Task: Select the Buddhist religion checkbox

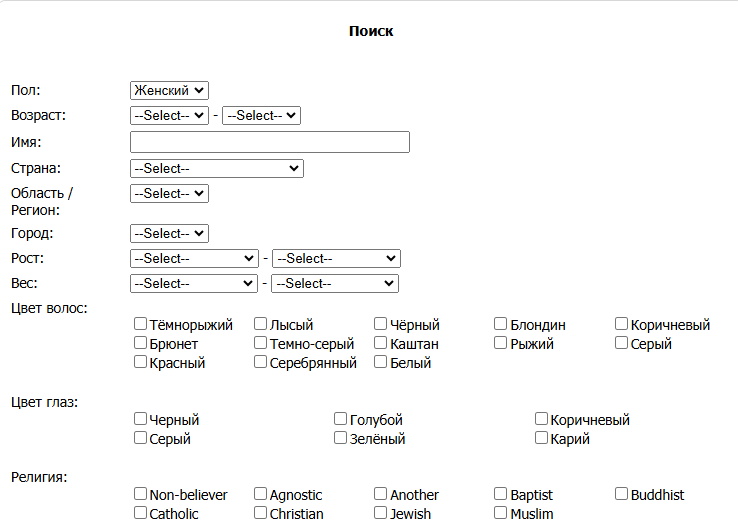Action: point(622,494)
